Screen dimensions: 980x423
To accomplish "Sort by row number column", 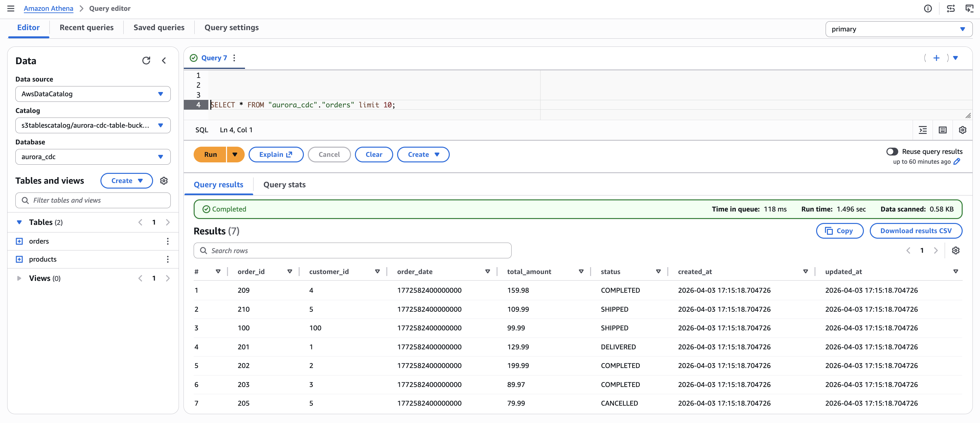I will tap(218, 271).
